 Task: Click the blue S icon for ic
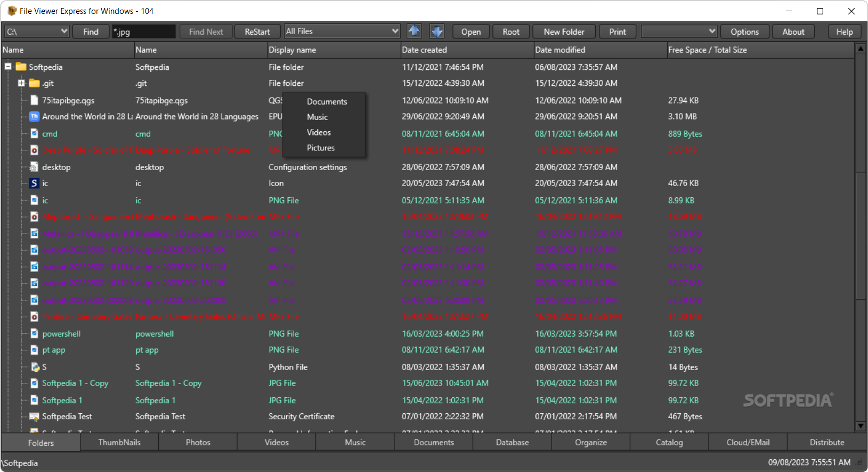pyautogui.click(x=35, y=183)
